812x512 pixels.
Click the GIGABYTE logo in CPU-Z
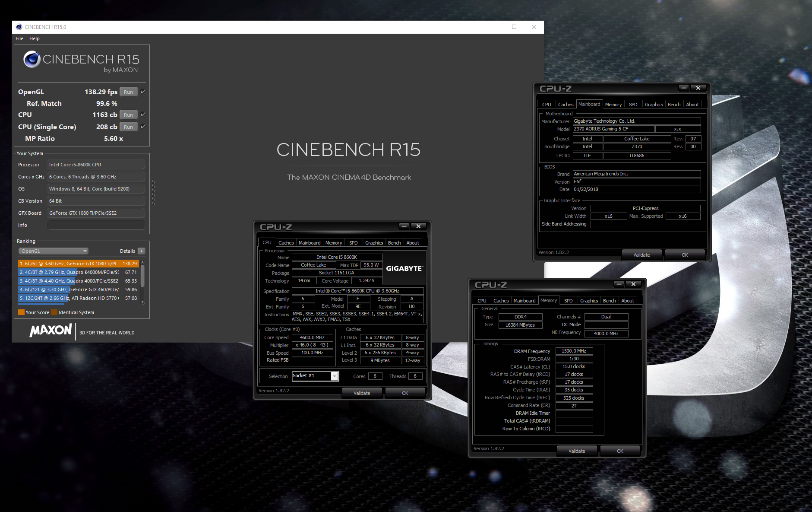point(404,268)
